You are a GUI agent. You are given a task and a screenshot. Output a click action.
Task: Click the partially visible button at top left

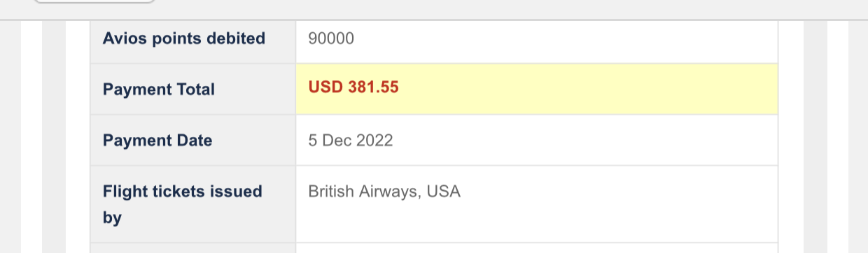94,1
